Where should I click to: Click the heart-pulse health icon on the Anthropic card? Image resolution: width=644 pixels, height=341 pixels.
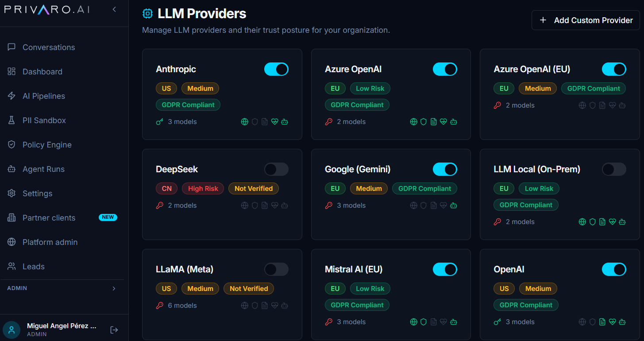[274, 122]
